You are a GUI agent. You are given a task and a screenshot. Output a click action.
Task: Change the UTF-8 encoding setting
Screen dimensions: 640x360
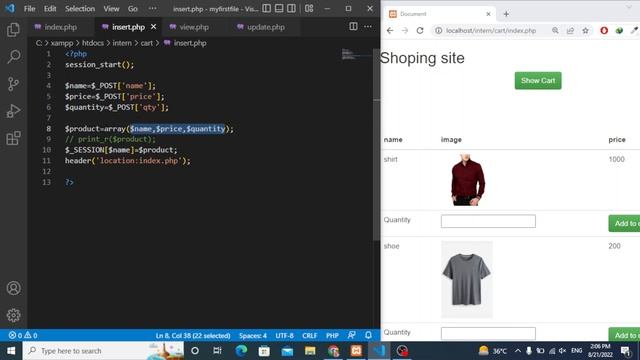(284, 336)
